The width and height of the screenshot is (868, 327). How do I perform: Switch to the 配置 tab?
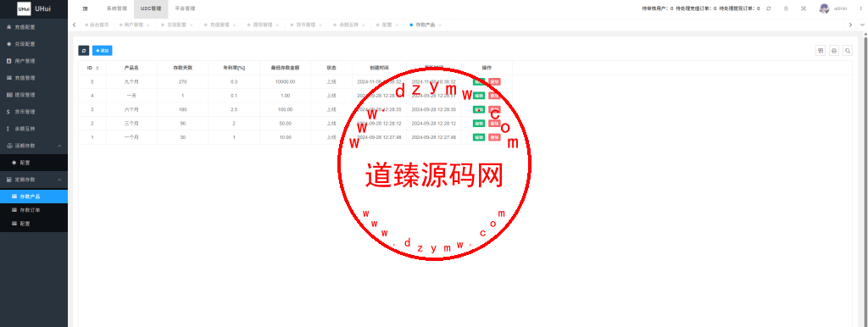click(387, 25)
